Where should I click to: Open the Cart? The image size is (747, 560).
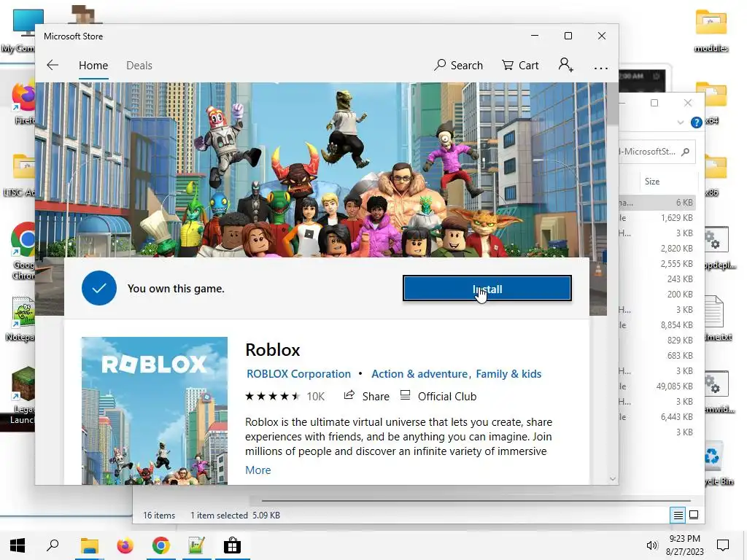pyautogui.click(x=520, y=65)
